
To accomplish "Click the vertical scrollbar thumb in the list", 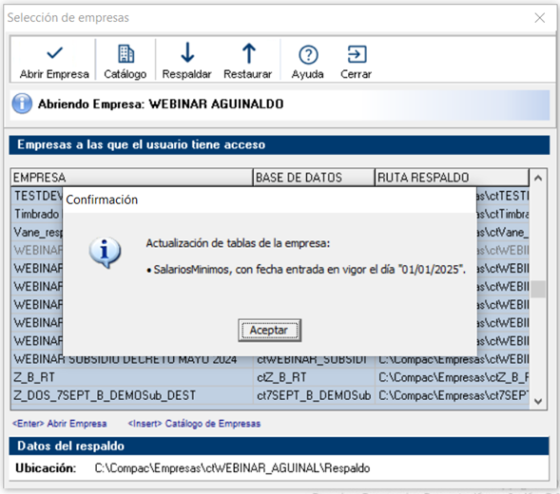I will tap(538, 289).
